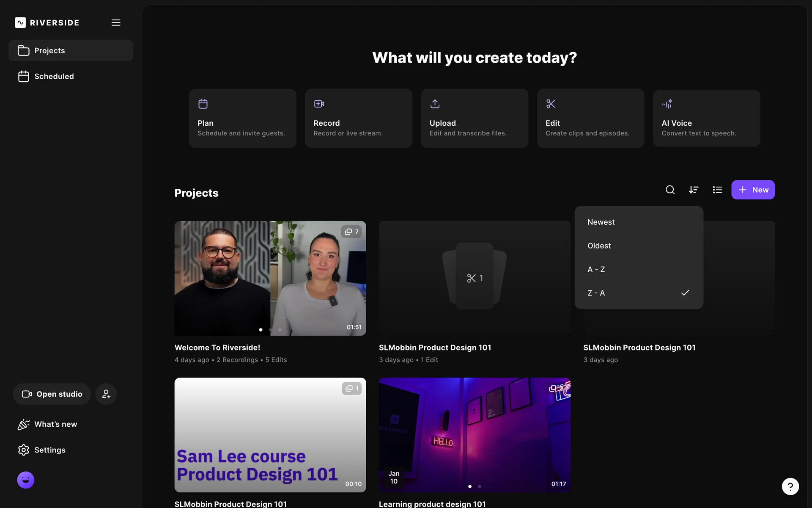
Task: Click second carousel dot on Welcome thumbnail
Action: 270,330
